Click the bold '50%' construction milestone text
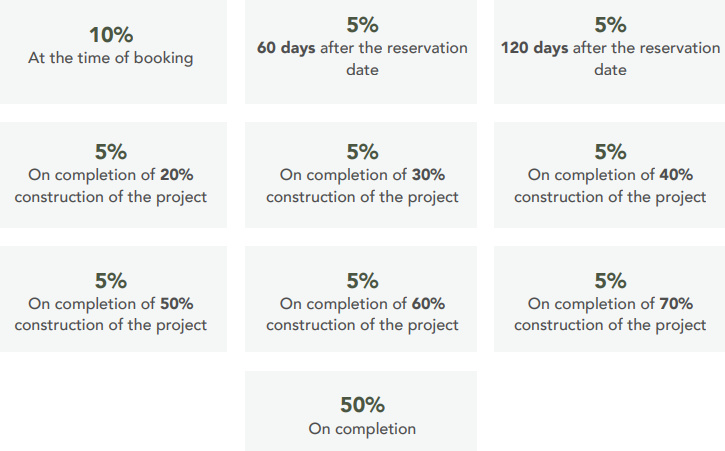The width and height of the screenshot is (725, 451). pos(176,304)
